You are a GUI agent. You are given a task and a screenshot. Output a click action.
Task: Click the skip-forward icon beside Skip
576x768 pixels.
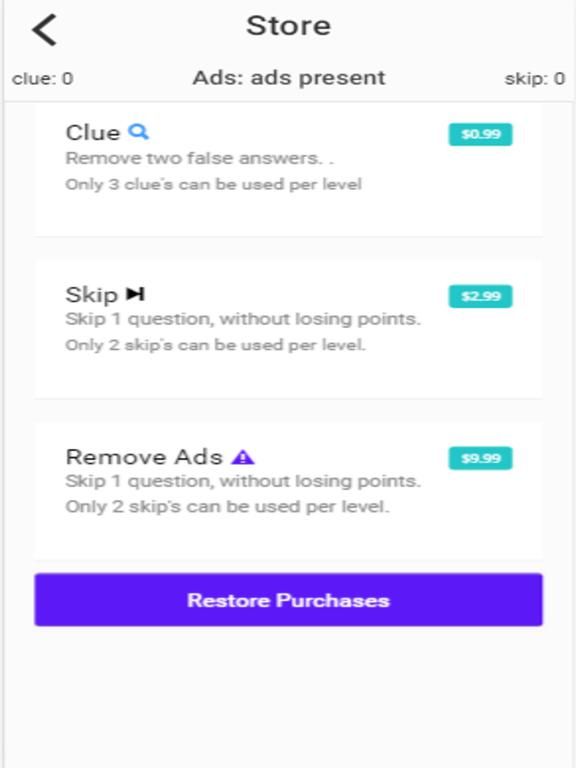(x=135, y=294)
